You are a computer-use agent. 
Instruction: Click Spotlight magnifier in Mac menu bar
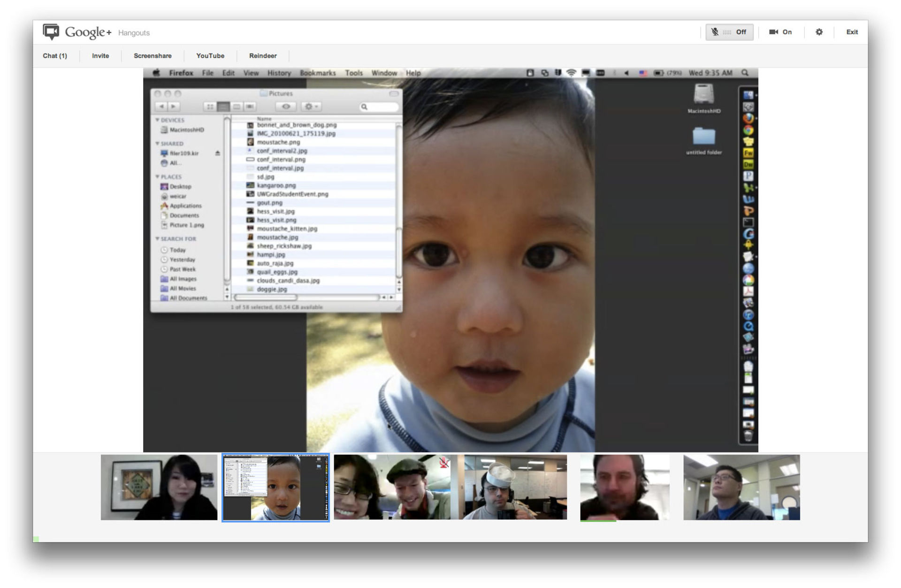tap(745, 73)
